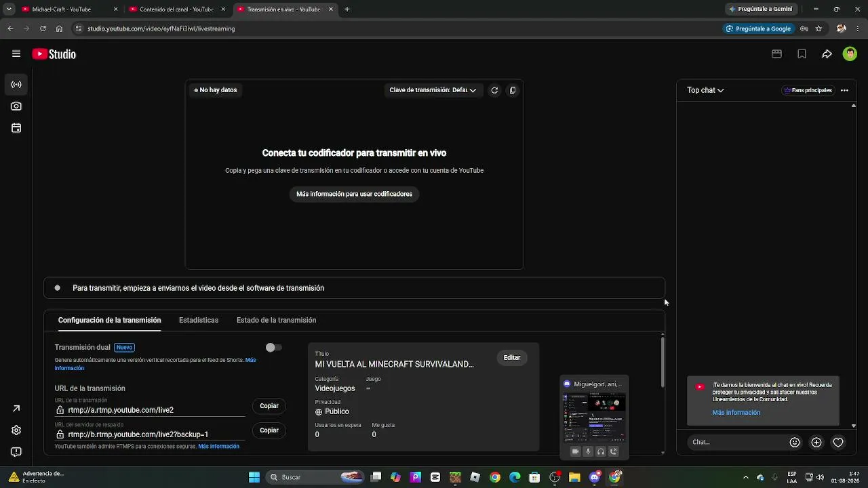The height and width of the screenshot is (488, 868).
Task: Open the Chrome three-dot menu
Action: pyautogui.click(x=859, y=28)
